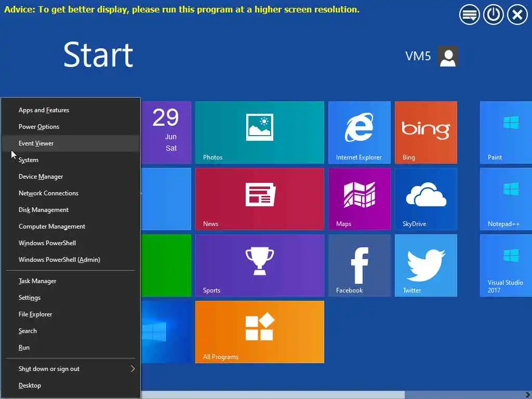
Task: Open the Paint tile
Action: coord(506,132)
